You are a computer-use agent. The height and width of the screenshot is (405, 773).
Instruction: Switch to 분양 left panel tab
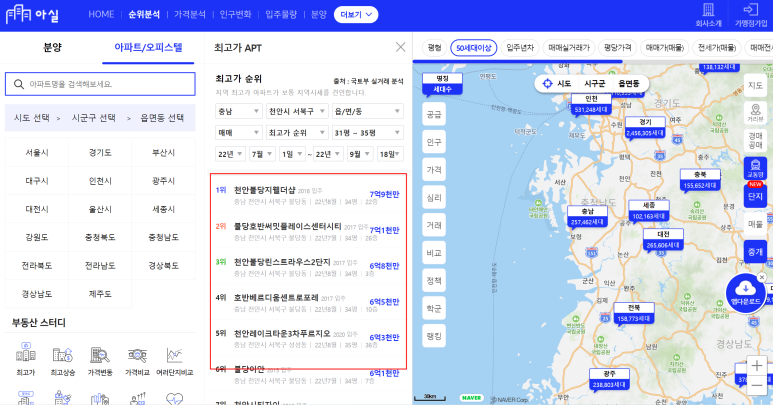click(52, 47)
